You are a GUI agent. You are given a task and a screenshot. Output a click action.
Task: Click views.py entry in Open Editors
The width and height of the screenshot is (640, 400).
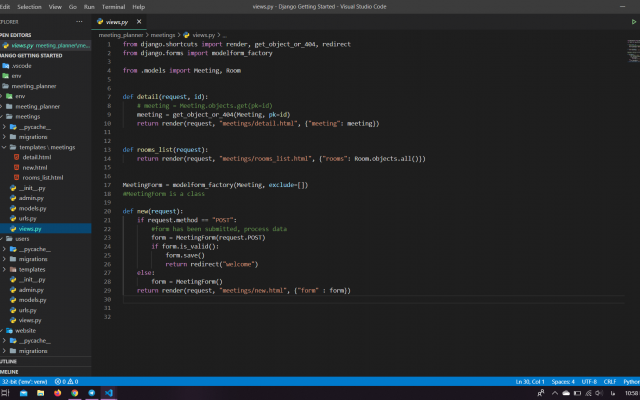pos(46,45)
